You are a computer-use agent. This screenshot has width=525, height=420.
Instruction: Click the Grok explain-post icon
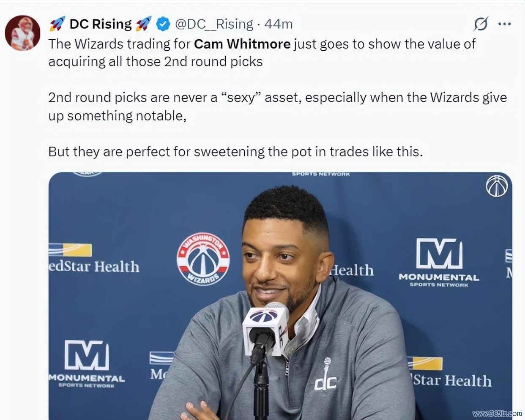click(x=481, y=24)
